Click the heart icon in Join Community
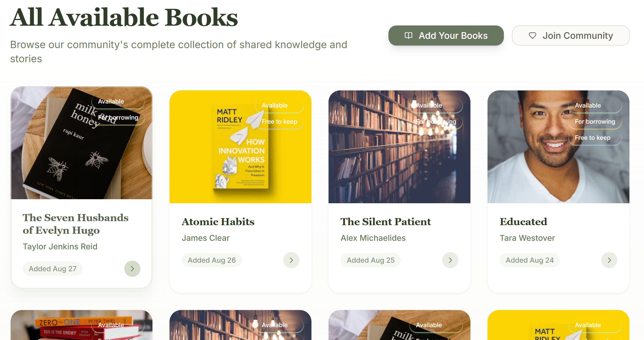 click(x=532, y=36)
